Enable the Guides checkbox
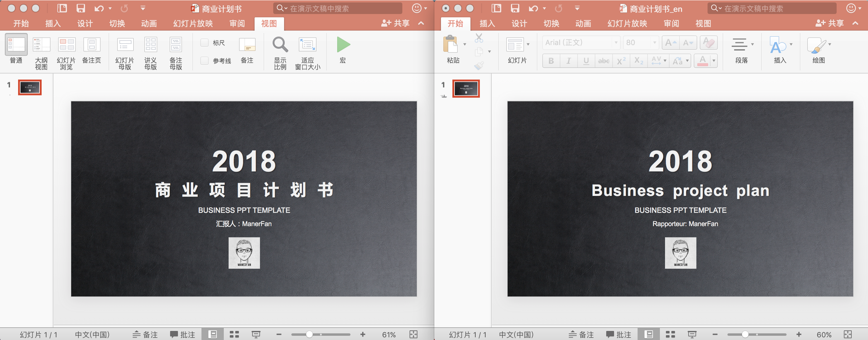 click(204, 61)
